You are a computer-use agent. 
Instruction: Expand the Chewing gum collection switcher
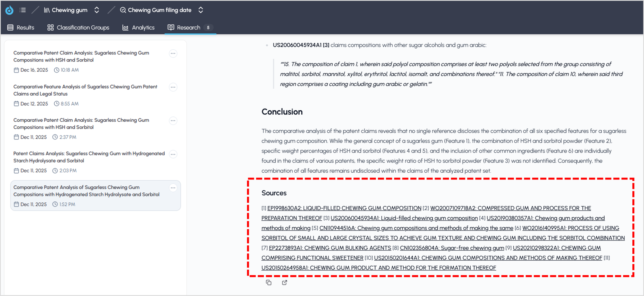tap(97, 10)
